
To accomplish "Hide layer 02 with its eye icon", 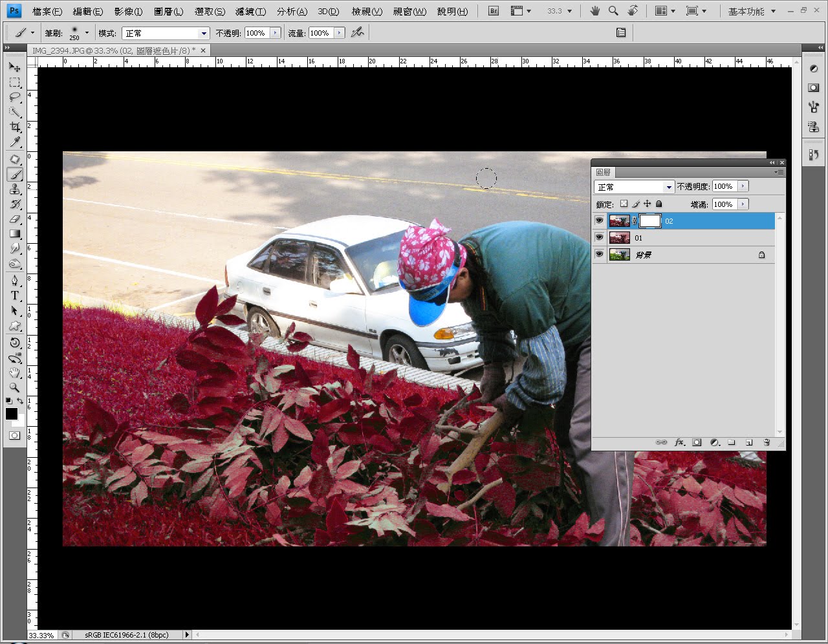I will 599,221.
